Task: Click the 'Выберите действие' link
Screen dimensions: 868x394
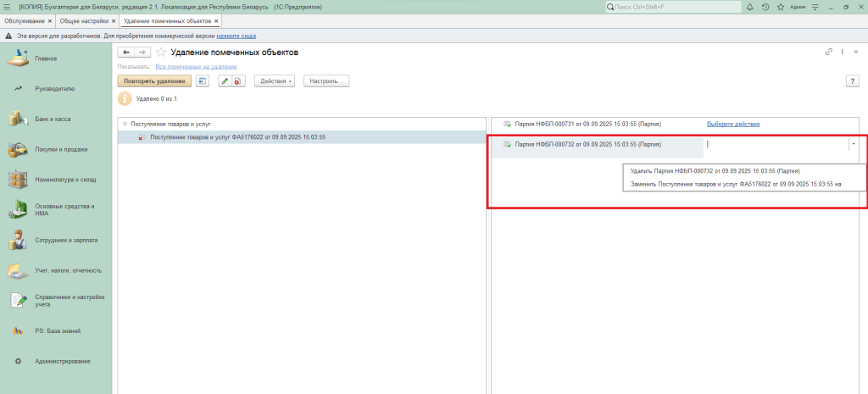Action: click(x=732, y=124)
